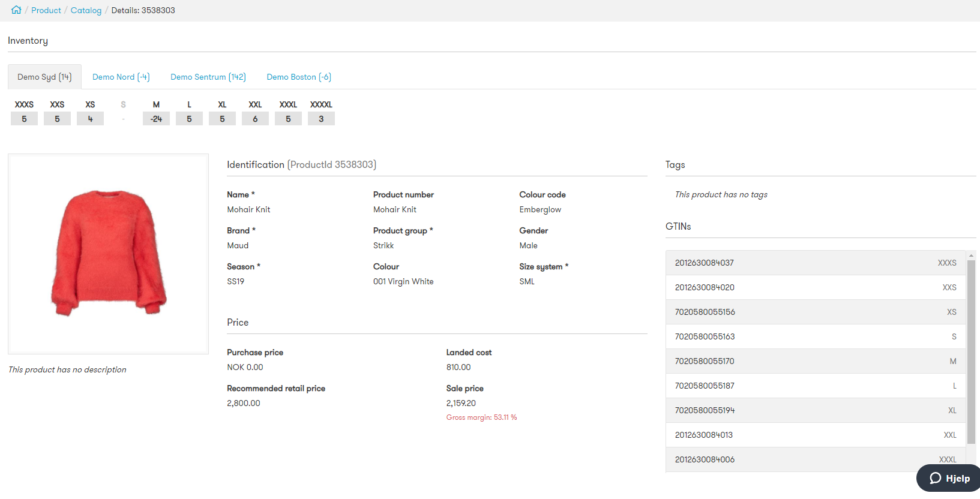
Task: Select GTIN row 2012630084020
Action: (x=816, y=287)
